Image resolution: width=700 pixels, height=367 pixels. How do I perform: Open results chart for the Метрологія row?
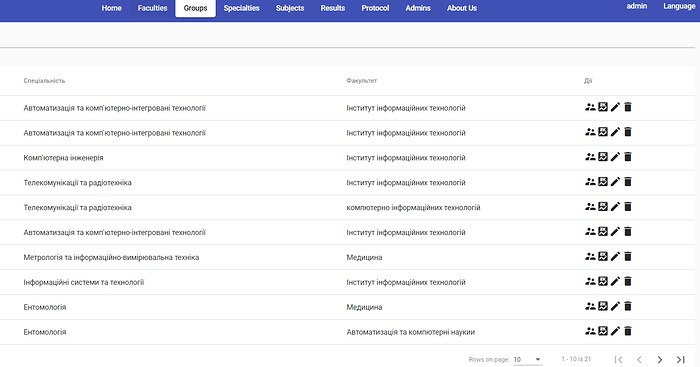point(603,257)
